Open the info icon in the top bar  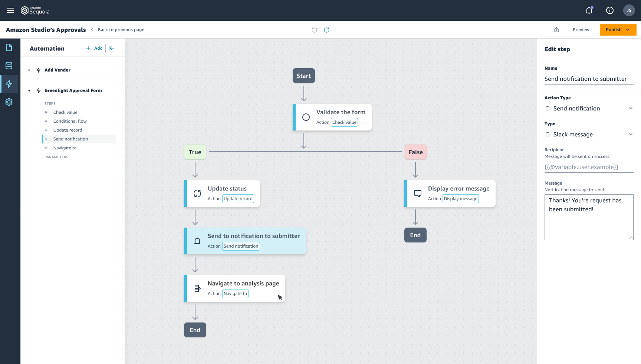click(x=609, y=10)
